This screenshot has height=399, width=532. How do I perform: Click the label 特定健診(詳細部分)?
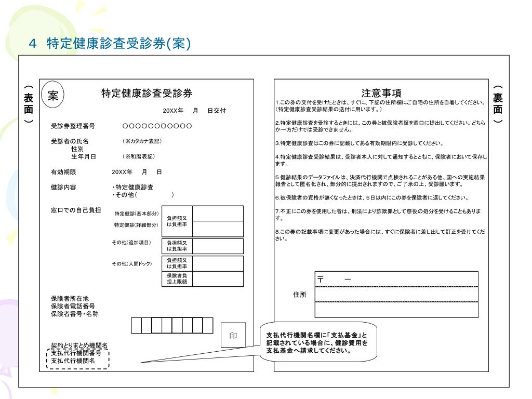137,225
